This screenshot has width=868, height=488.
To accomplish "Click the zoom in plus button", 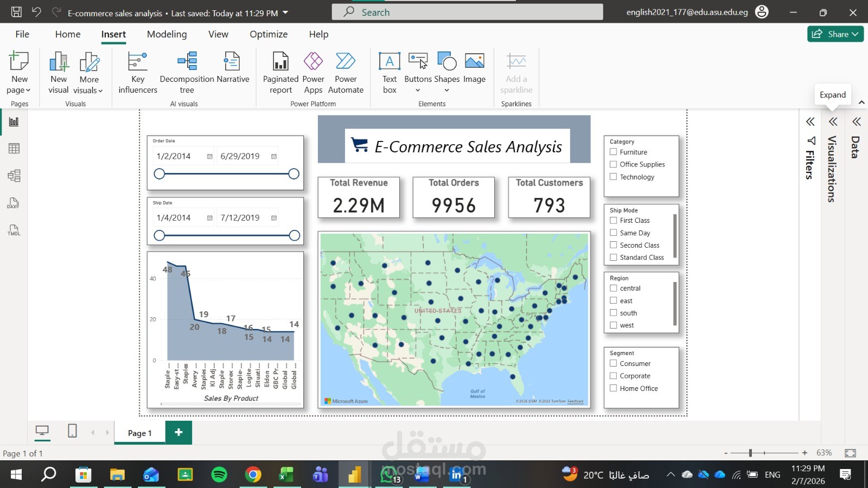I will click(x=805, y=453).
